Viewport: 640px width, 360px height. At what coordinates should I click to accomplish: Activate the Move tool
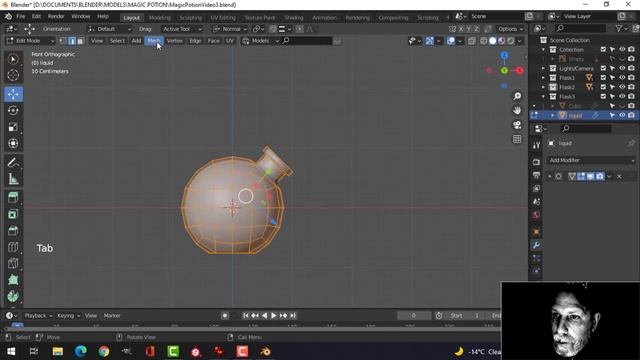[13, 94]
